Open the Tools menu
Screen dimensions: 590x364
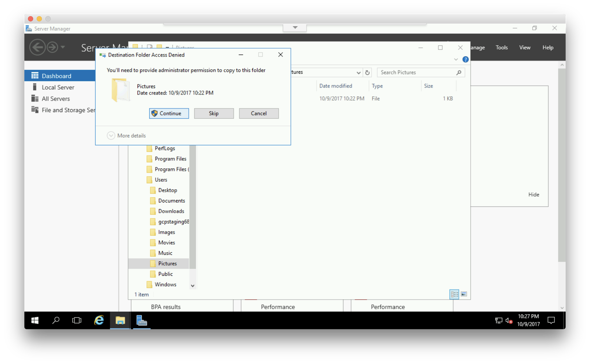coord(501,47)
